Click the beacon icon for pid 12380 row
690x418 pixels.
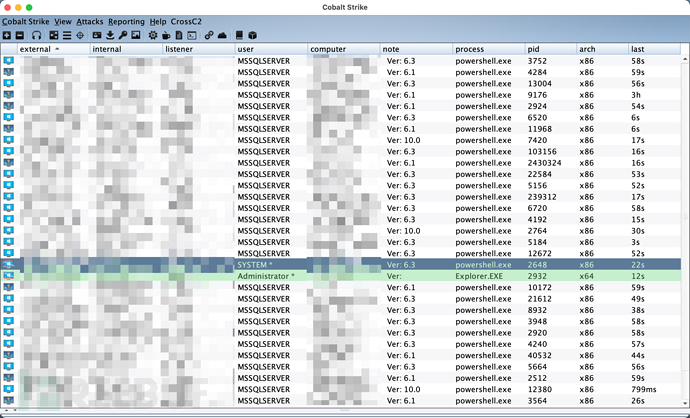point(8,389)
